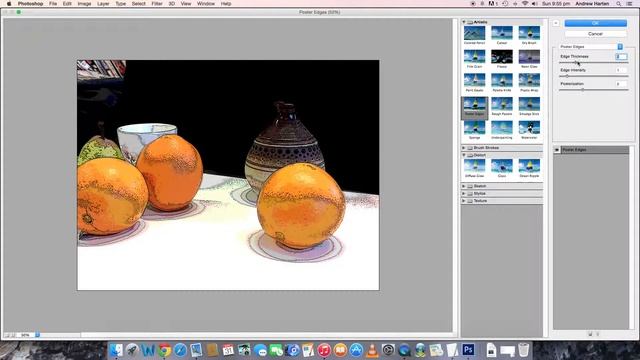Open the Edit menu
Image resolution: width=640 pixels, height=360 pixels.
(67, 4)
